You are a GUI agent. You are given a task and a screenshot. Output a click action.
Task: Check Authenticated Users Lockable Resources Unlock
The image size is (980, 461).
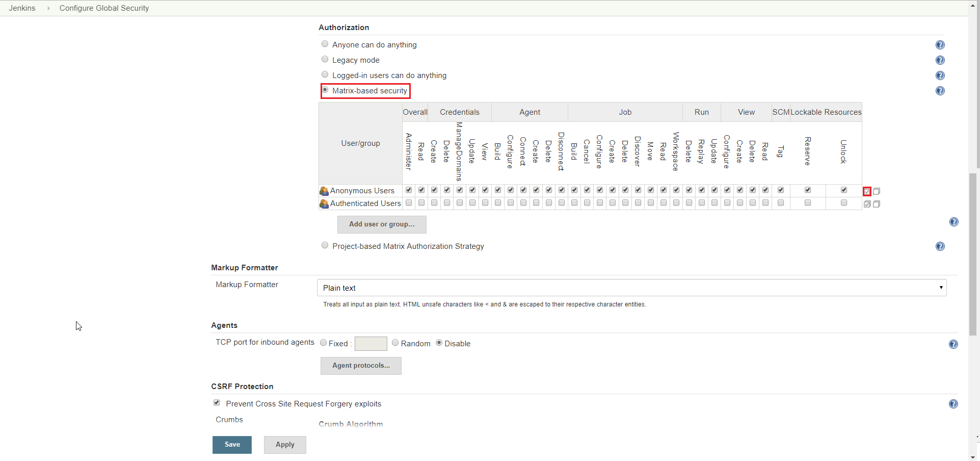pos(844,202)
